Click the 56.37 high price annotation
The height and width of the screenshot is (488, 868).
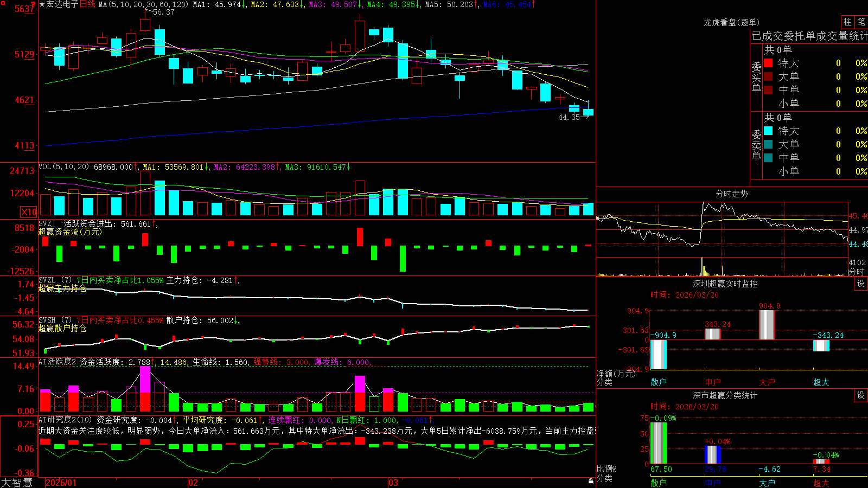(x=163, y=12)
